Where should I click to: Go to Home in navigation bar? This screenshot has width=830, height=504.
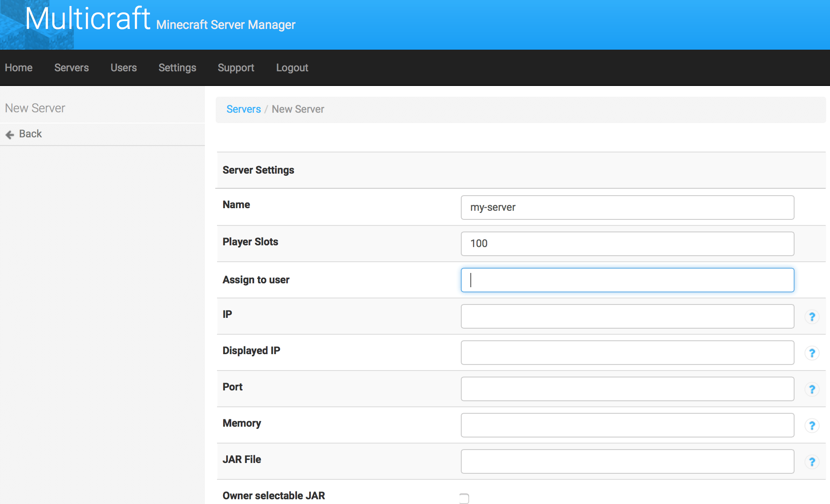tap(19, 68)
